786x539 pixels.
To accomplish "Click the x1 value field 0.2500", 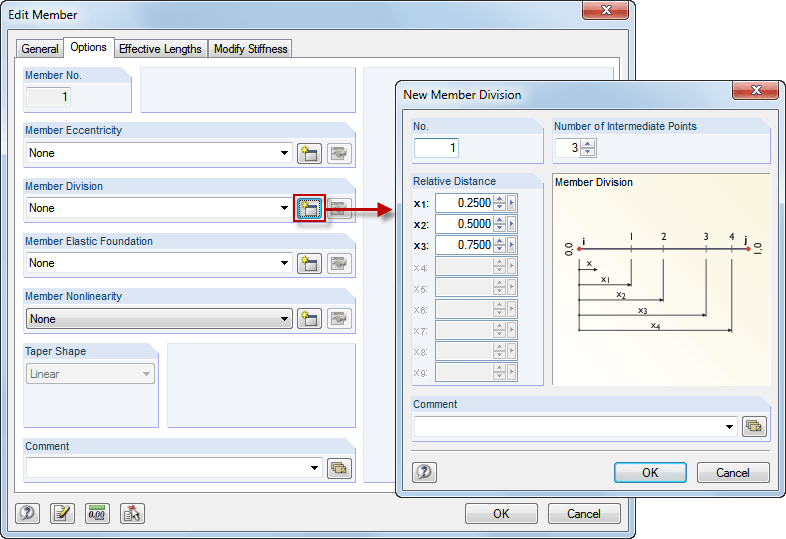I will pos(465,203).
